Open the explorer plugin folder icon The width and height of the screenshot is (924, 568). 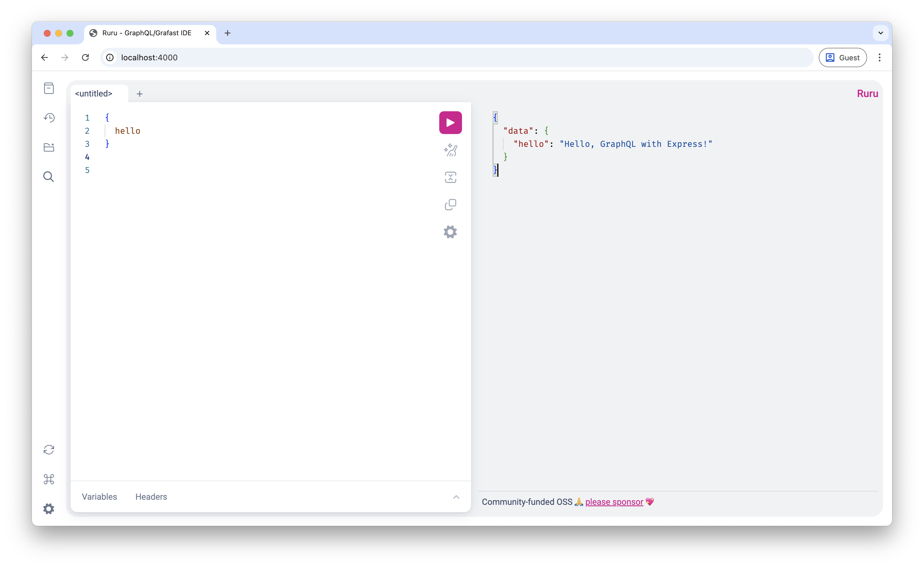pos(49,147)
